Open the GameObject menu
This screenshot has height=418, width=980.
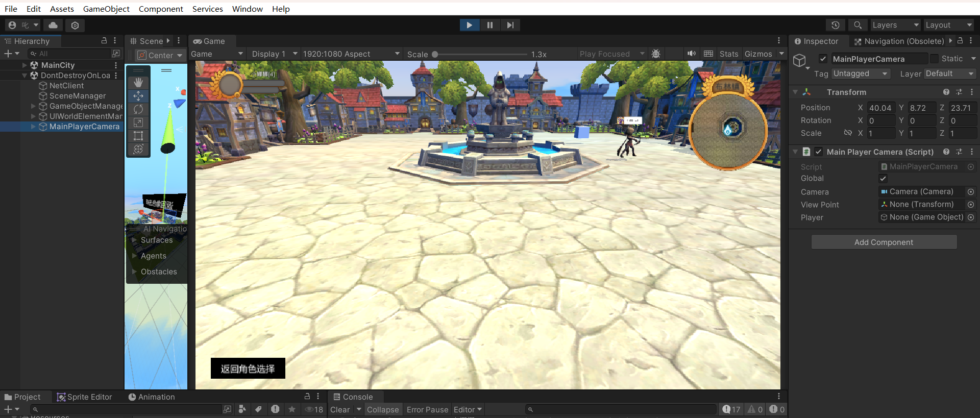pos(106,9)
